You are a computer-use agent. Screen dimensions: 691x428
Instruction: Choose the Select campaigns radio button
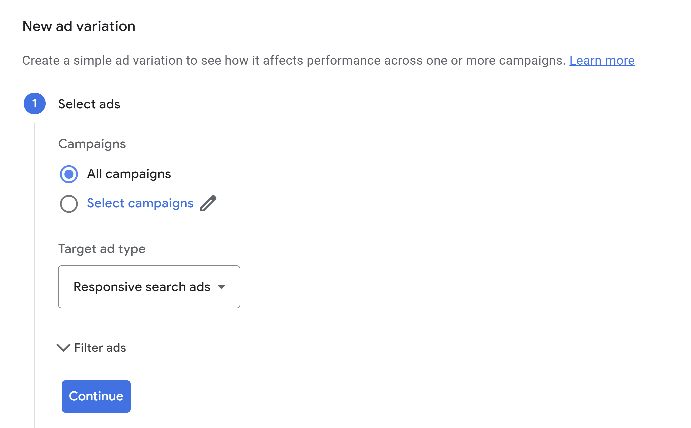(69, 204)
